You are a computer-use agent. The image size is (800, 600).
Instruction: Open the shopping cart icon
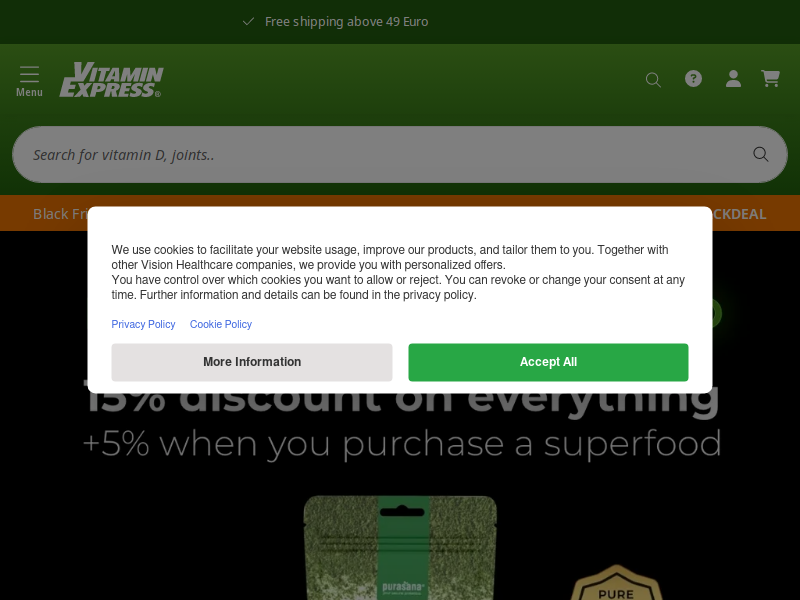pyautogui.click(x=770, y=79)
